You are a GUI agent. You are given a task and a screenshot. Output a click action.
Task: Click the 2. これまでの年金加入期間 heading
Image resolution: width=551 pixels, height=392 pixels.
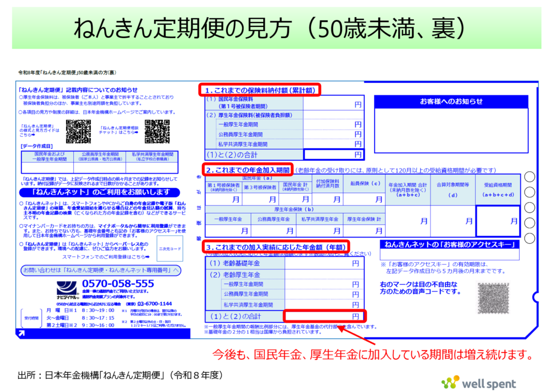point(248,170)
